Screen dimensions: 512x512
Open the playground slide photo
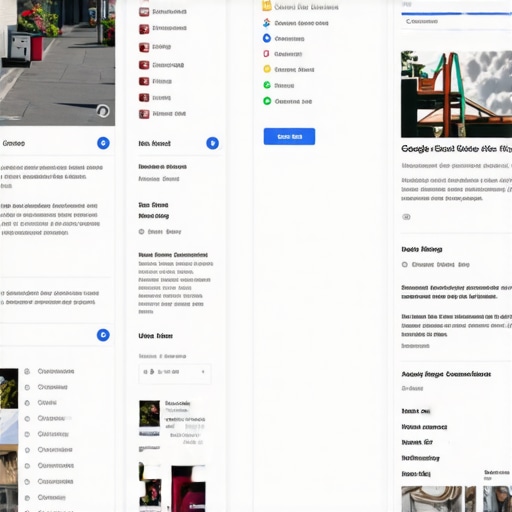point(456,94)
